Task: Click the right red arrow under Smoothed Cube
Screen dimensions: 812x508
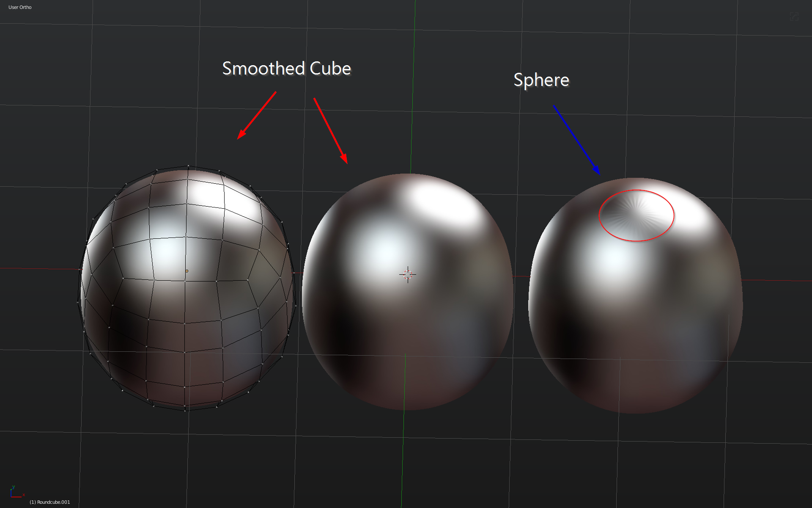Action: tap(330, 130)
